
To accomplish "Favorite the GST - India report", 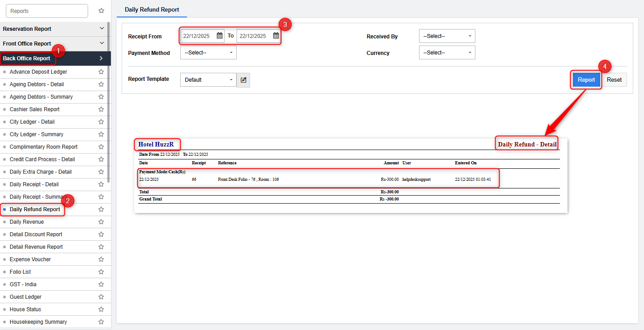I will (x=101, y=284).
